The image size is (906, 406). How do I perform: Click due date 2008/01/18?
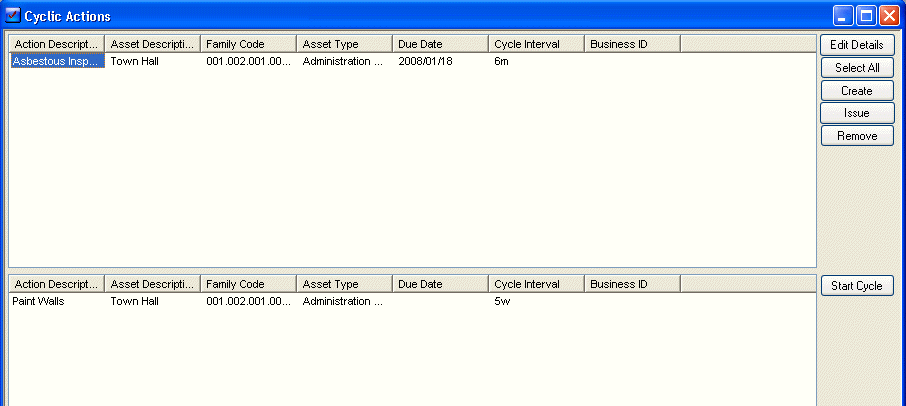click(x=425, y=61)
